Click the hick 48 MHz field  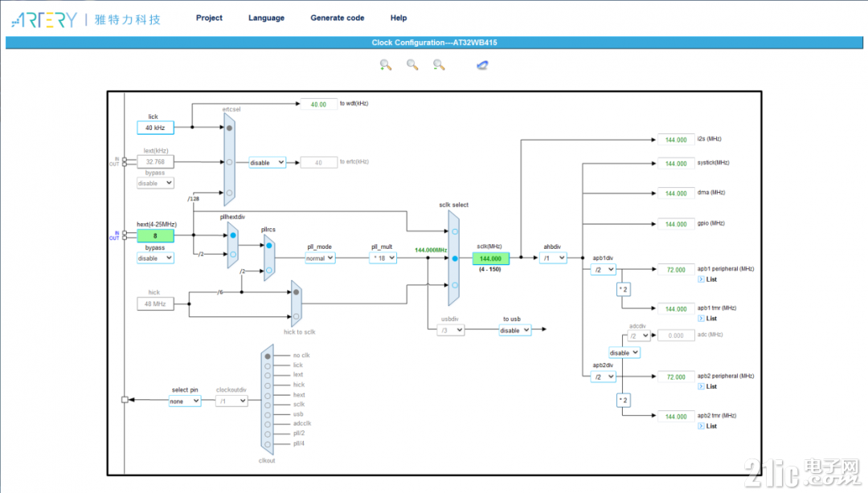coord(155,304)
